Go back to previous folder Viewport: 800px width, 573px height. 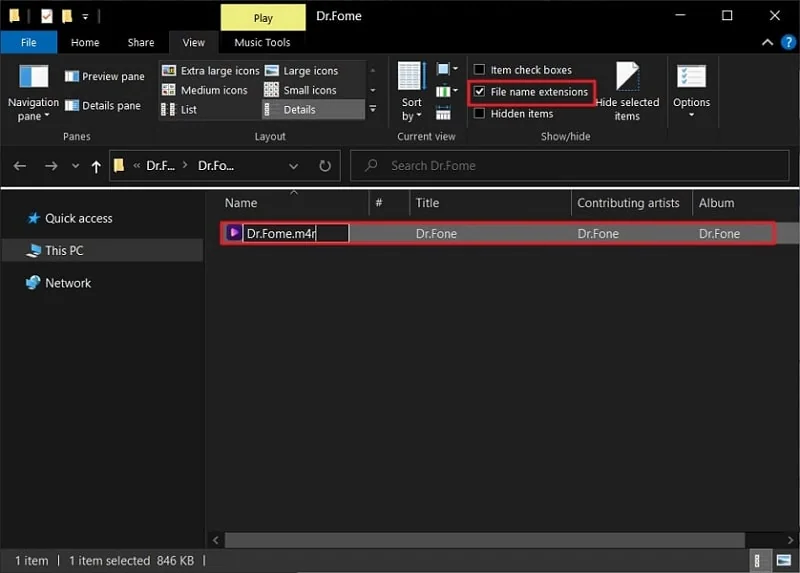[20, 166]
